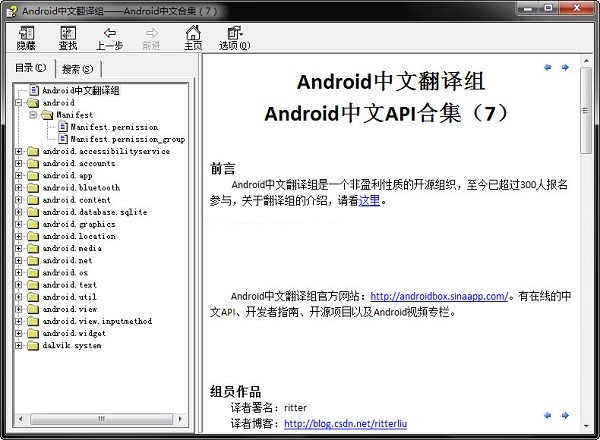
Task: Click the CHM help icon in title bar
Action: click(x=12, y=11)
